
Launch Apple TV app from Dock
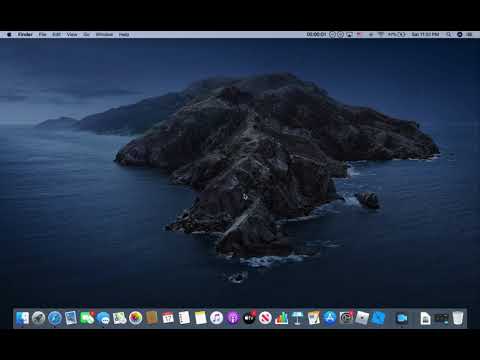point(249,318)
